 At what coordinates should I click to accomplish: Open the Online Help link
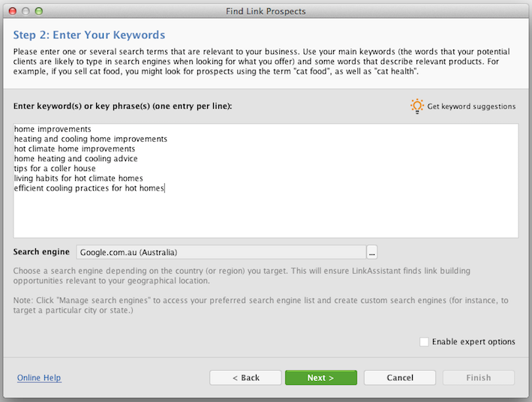click(x=39, y=377)
